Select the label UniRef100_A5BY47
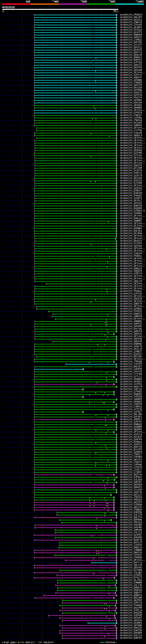The image size is (146, 644). pos(131,77)
